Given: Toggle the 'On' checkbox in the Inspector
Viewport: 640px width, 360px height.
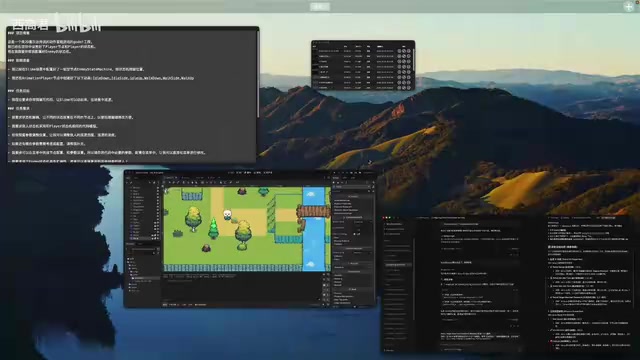Looking at the screenshot, I should (x=354, y=234).
